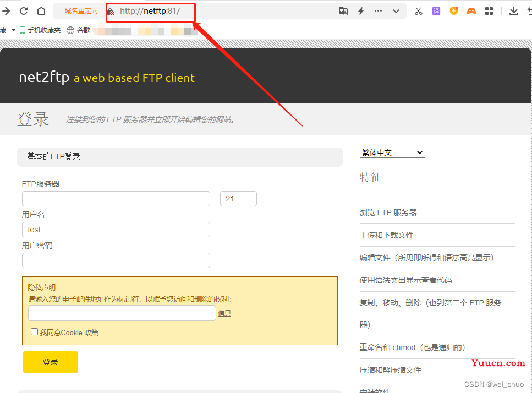Image resolution: width=532 pixels, height=393 pixels.
Task: Click the yellow 登录 login button
Action: 51,362
